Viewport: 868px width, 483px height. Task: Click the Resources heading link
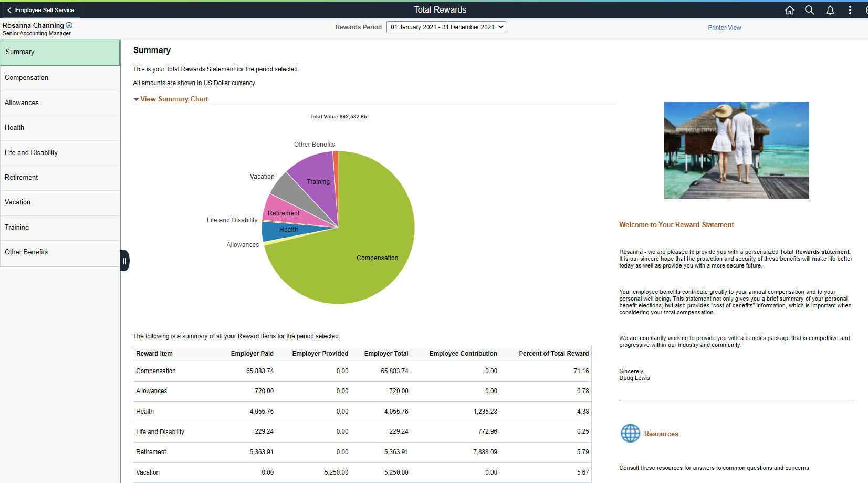(661, 434)
